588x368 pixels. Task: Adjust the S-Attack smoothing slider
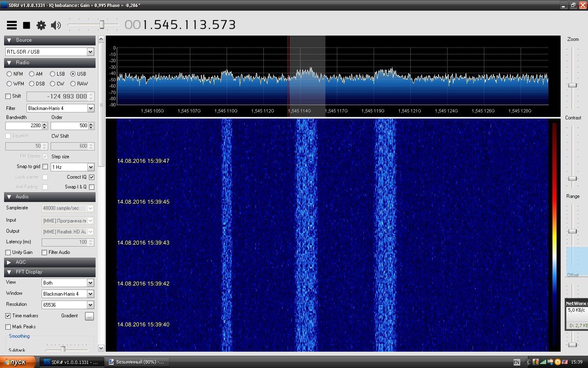tap(63, 349)
